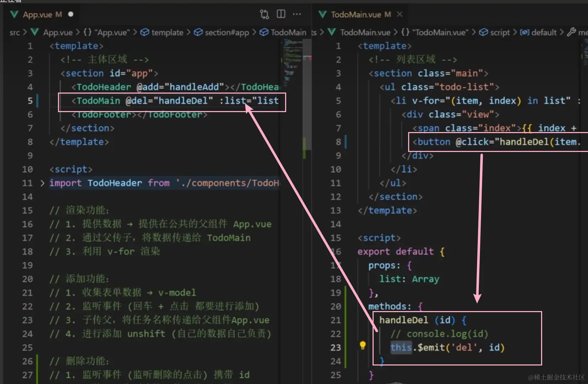Open changes compare icon in editor toolbar

pos(264,14)
